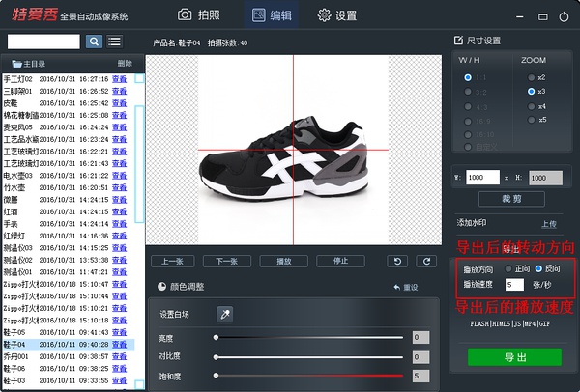Image resolution: width=580 pixels, height=392 pixels.
Task: Click the 停止 stop button
Action: (340, 262)
